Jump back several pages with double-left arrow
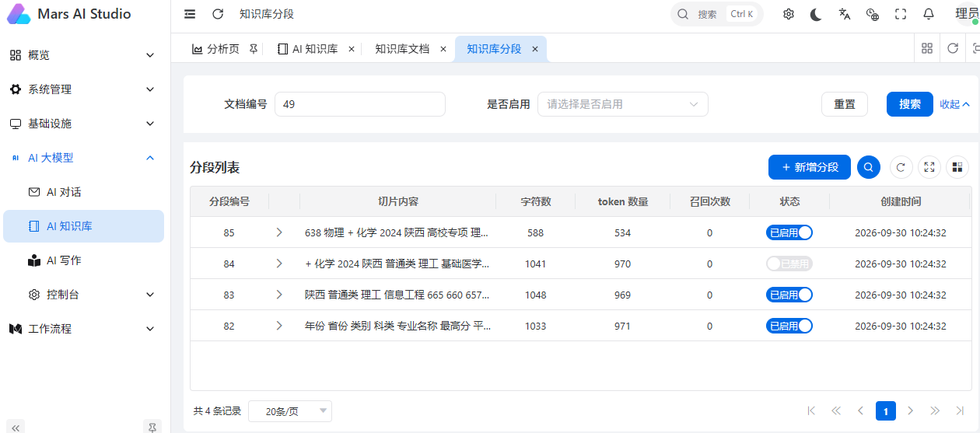Screen dimensions: 980x433 (x=836, y=410)
